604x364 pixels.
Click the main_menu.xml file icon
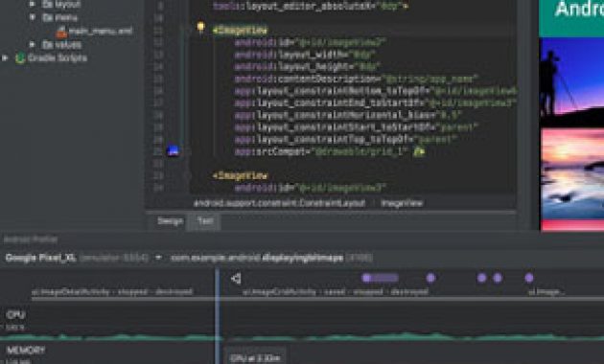coord(61,32)
